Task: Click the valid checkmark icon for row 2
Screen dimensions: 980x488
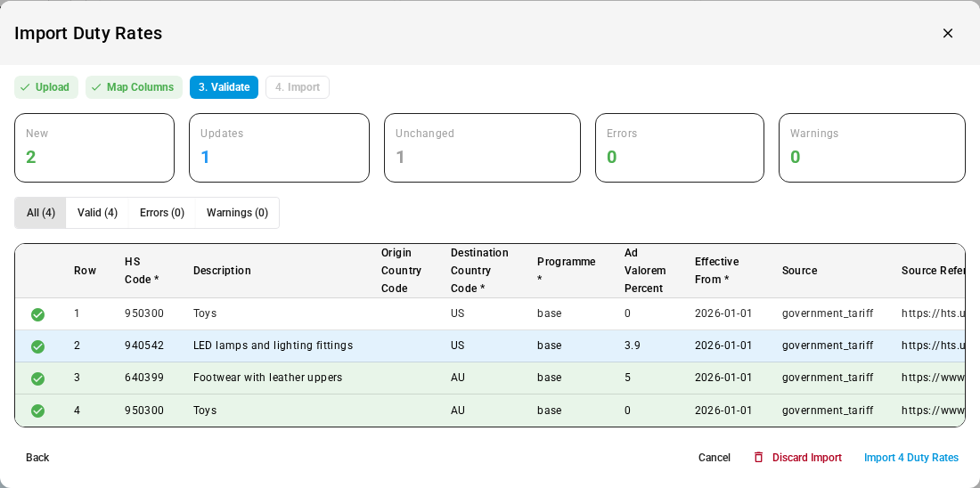Action: click(x=37, y=346)
